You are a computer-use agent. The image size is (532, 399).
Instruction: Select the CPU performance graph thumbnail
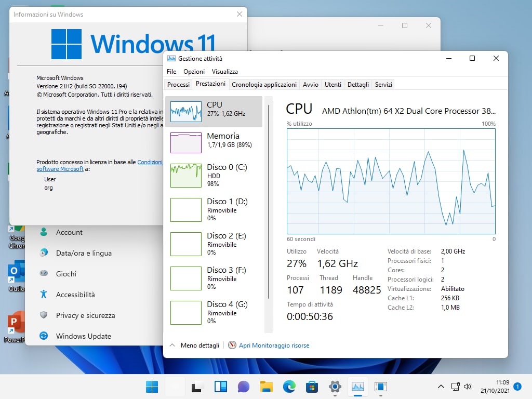185,112
